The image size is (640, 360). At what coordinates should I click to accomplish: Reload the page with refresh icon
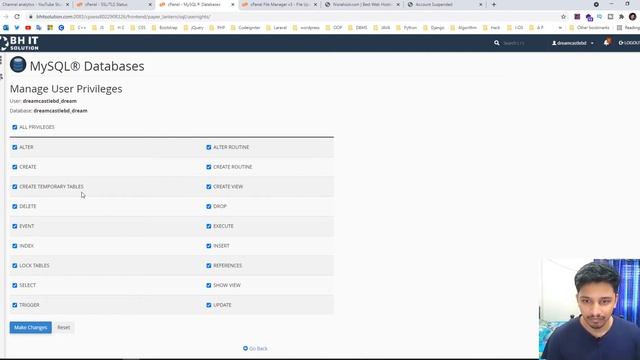coord(17,17)
